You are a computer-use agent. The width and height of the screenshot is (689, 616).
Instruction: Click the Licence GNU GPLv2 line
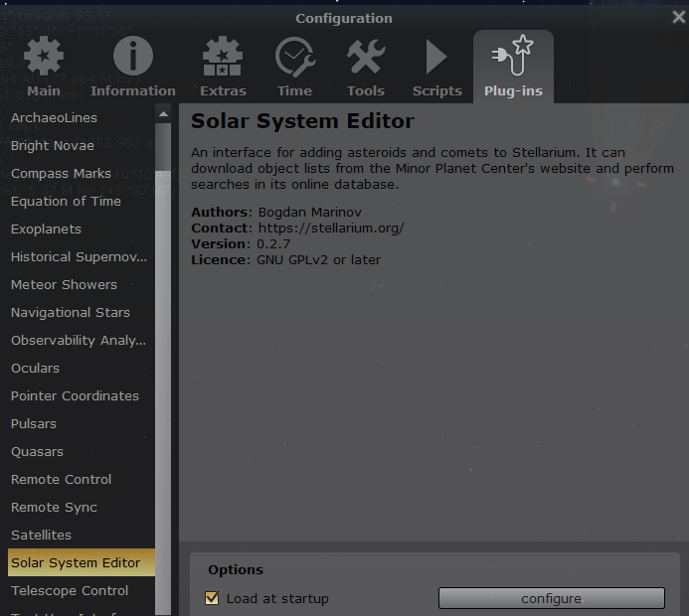coord(286,260)
